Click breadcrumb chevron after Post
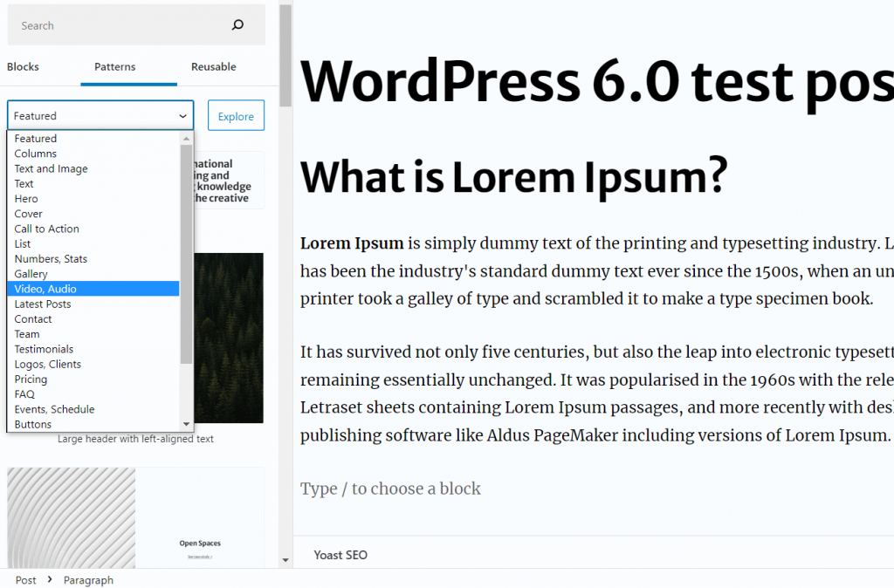This screenshot has width=894, height=588. [x=50, y=580]
